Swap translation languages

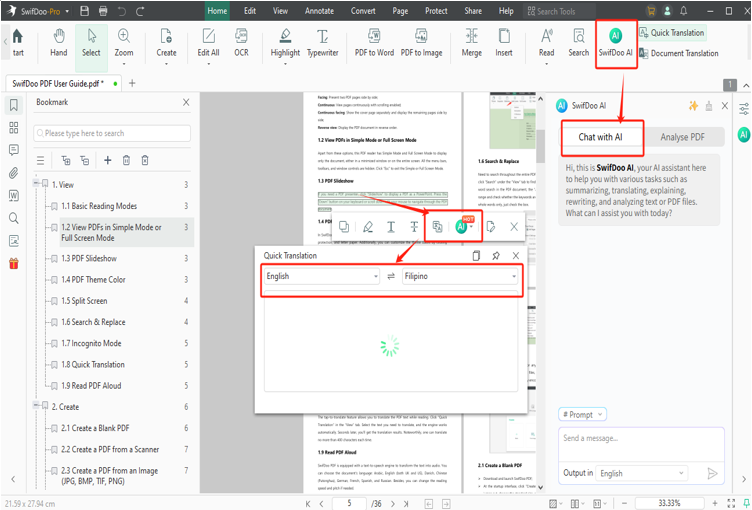point(391,276)
